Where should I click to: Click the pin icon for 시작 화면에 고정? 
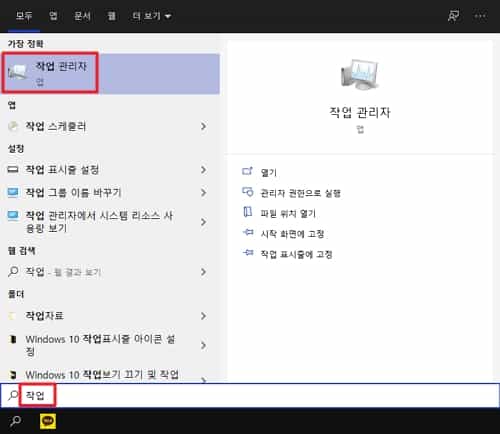[x=248, y=232]
